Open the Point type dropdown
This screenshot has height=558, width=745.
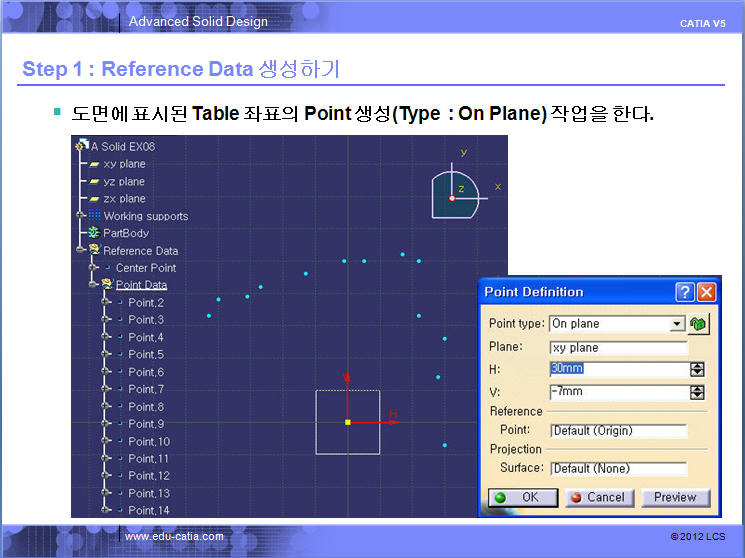coord(677,323)
